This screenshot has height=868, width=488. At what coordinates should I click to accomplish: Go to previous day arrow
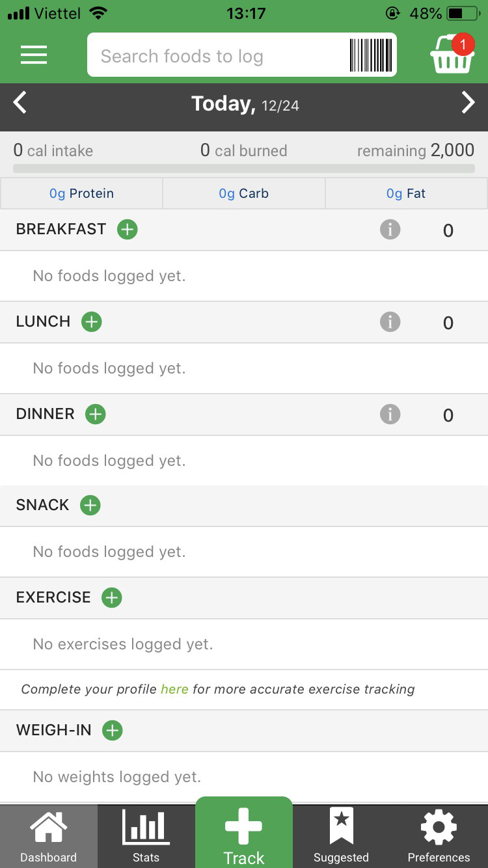point(20,103)
